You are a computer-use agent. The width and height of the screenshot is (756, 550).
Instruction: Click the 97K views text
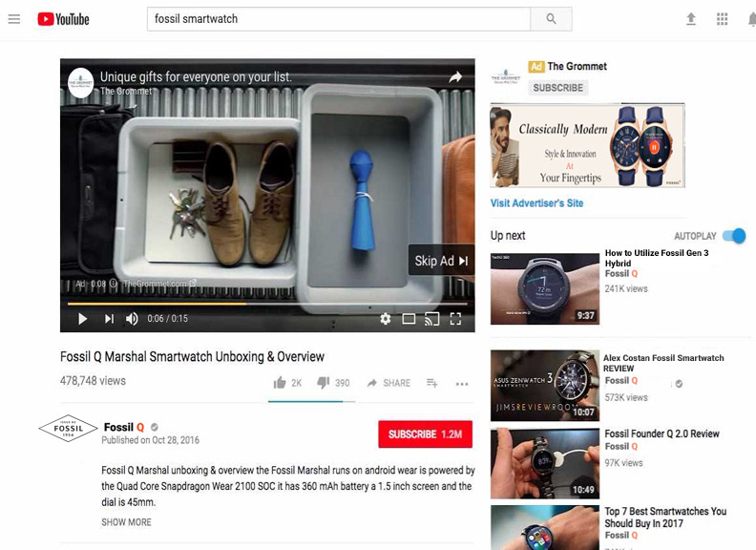pos(623,463)
